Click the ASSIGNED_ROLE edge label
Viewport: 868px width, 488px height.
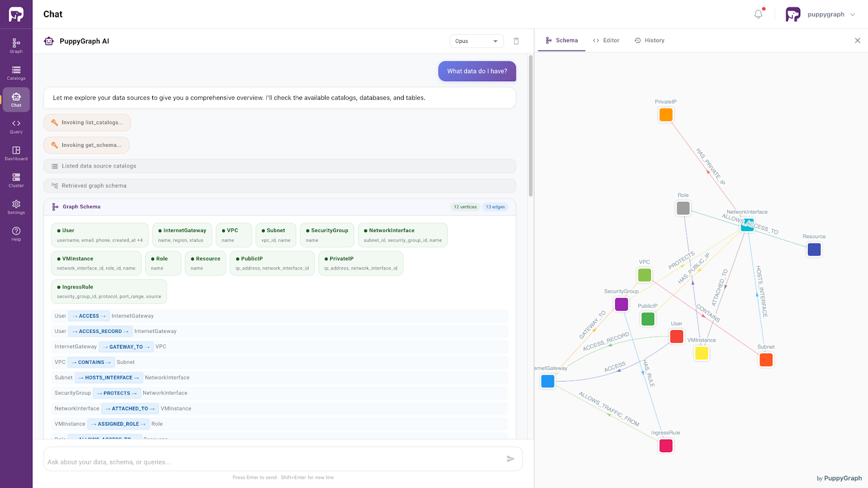click(x=118, y=424)
